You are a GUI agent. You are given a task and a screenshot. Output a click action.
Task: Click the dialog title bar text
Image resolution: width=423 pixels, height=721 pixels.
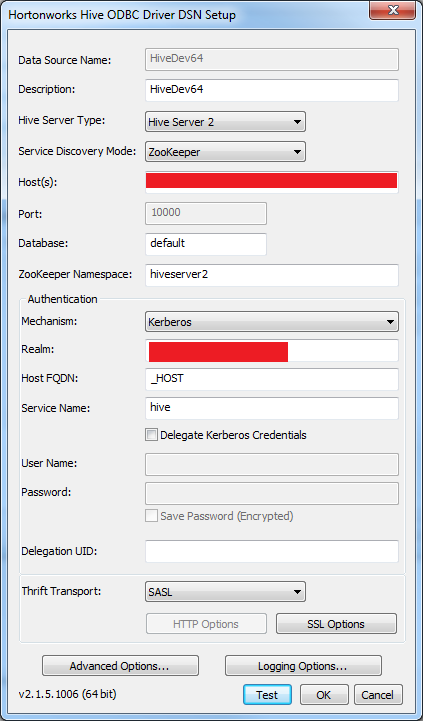coord(122,15)
